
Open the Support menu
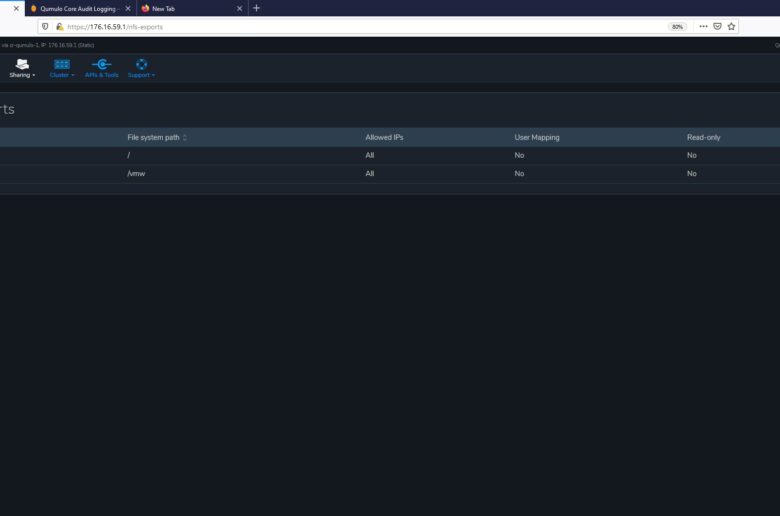(141, 68)
